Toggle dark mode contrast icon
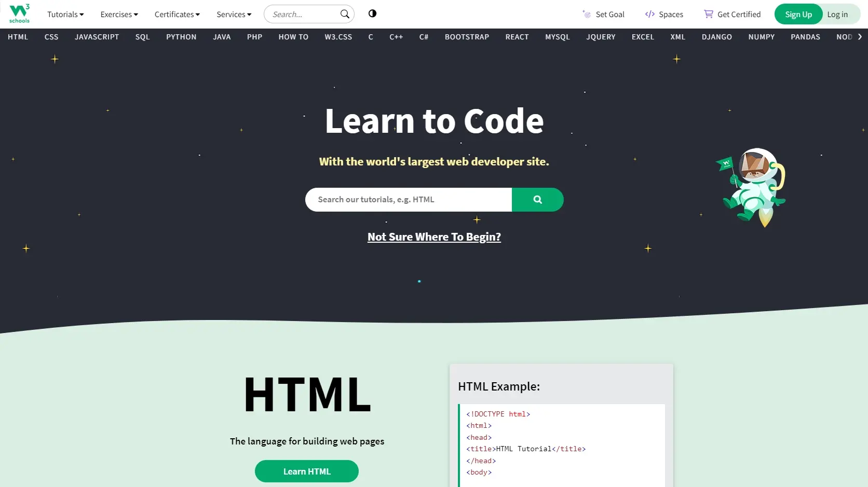The height and width of the screenshot is (487, 868). point(372,13)
